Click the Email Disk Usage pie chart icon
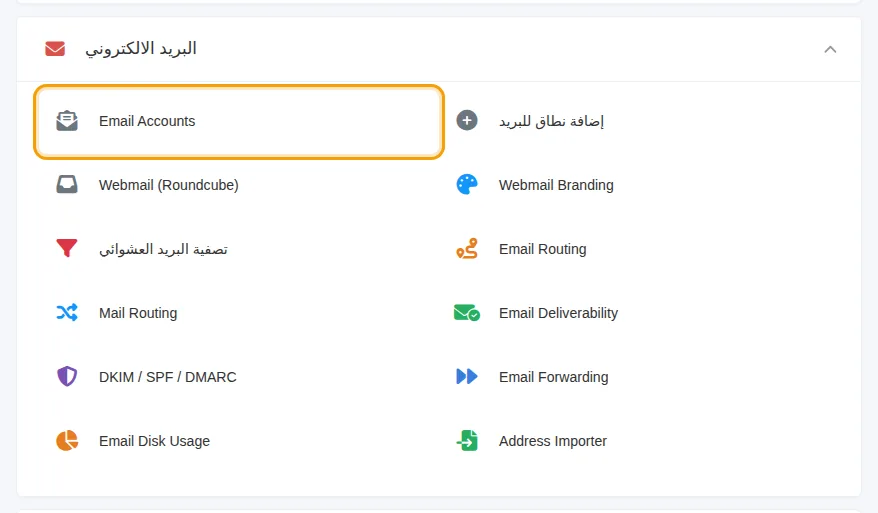 pos(67,441)
